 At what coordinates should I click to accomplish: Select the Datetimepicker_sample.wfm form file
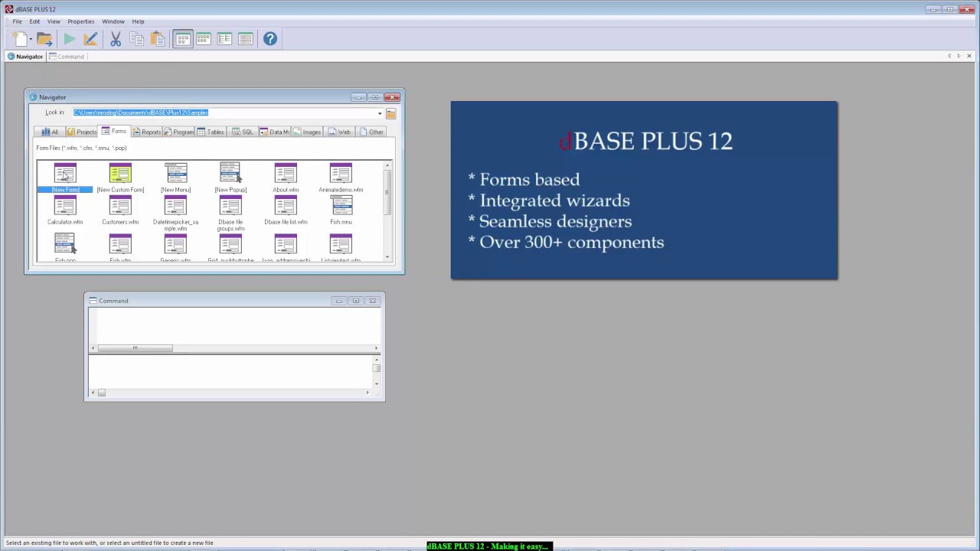[x=175, y=214]
